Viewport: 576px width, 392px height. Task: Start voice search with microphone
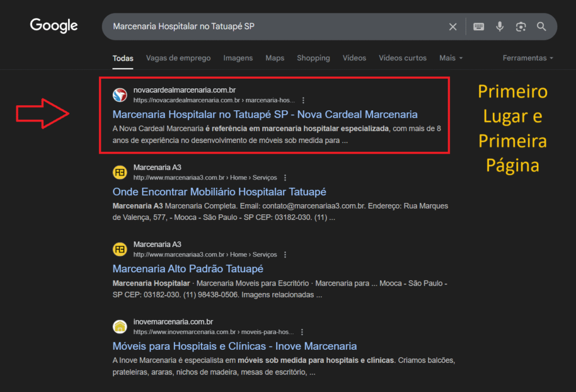[499, 26]
